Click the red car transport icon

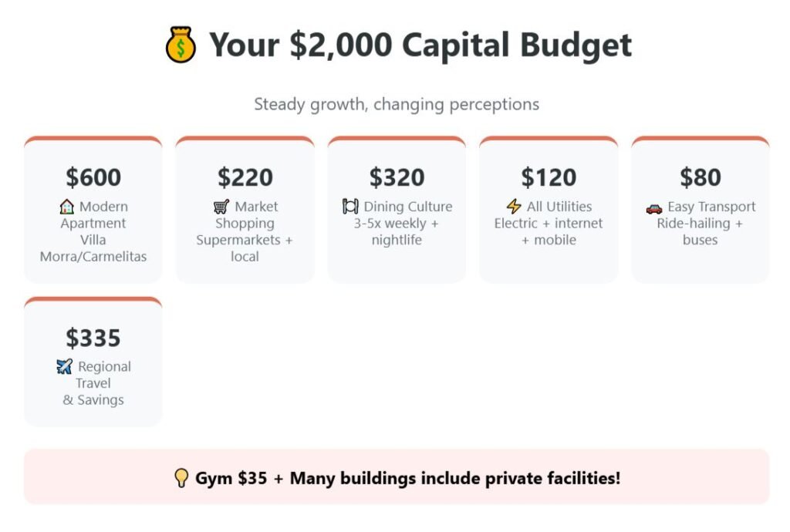tap(654, 207)
